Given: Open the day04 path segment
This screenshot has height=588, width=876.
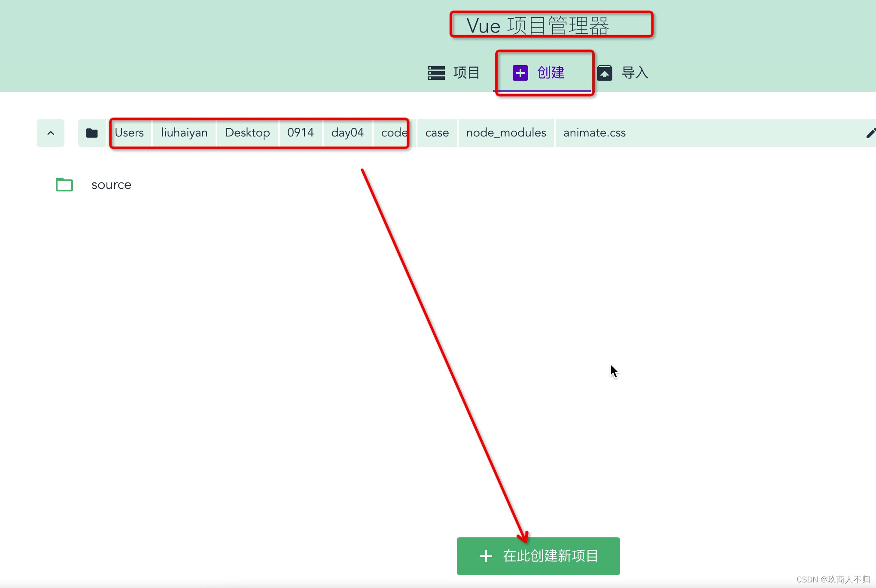Looking at the screenshot, I should pos(347,133).
